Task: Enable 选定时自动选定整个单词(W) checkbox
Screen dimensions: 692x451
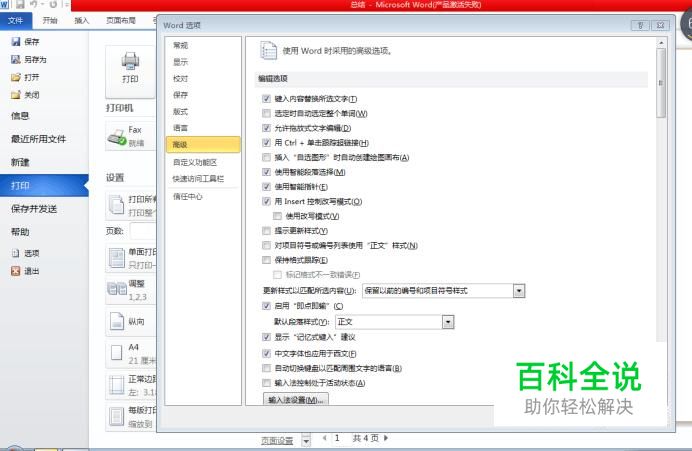Action: [266, 113]
